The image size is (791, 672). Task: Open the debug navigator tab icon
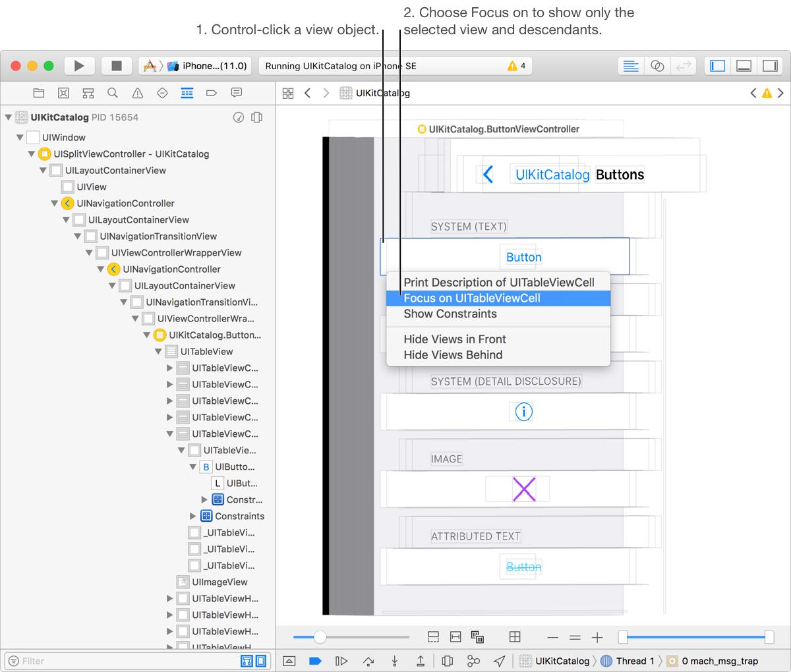click(x=187, y=93)
